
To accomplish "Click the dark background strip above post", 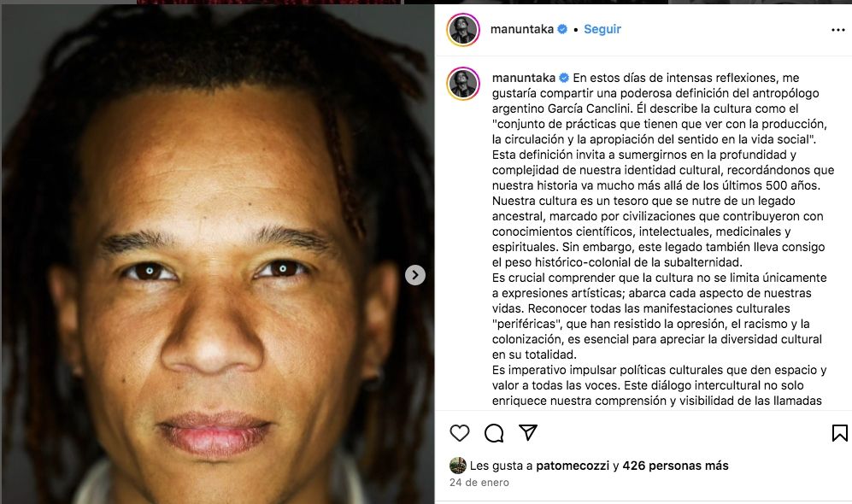I will coord(426,2).
